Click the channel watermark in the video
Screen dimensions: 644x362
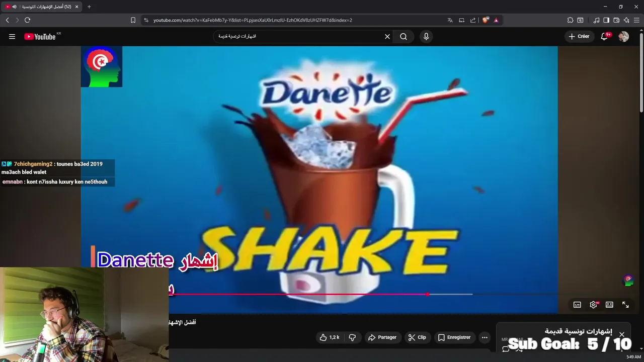pyautogui.click(x=628, y=280)
